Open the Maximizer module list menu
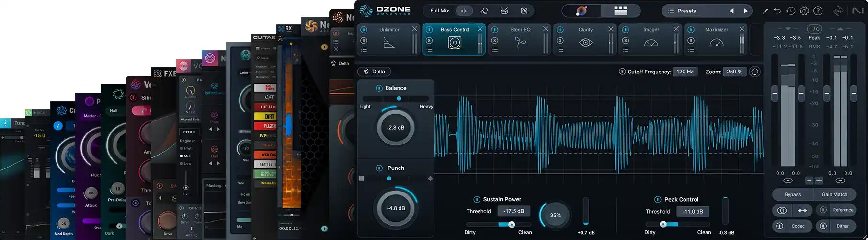868x240 pixels. click(691, 50)
